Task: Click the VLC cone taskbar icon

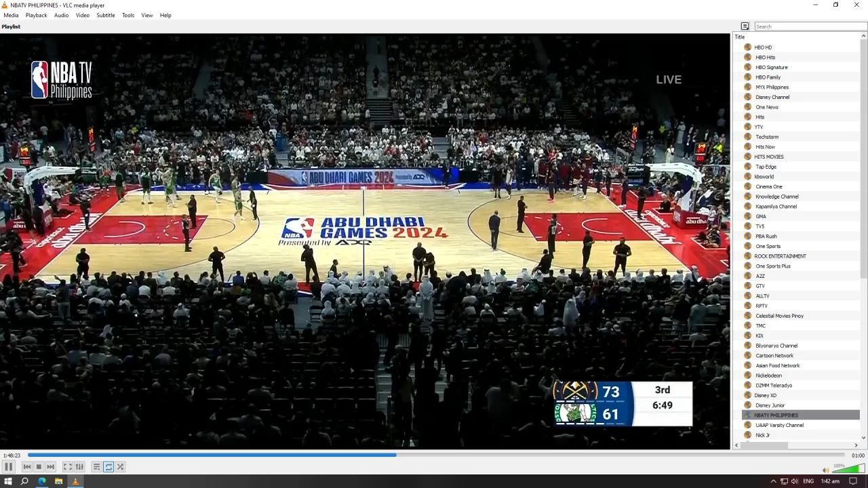Action: 75,481
